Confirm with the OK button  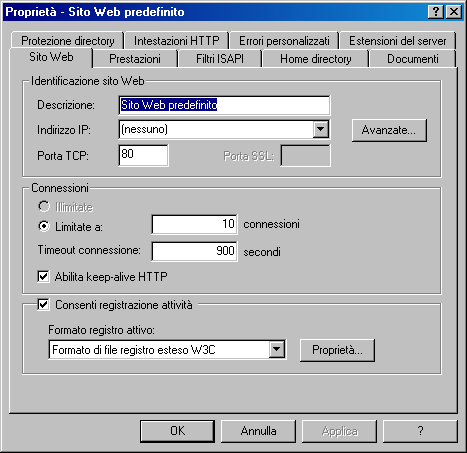(177, 431)
